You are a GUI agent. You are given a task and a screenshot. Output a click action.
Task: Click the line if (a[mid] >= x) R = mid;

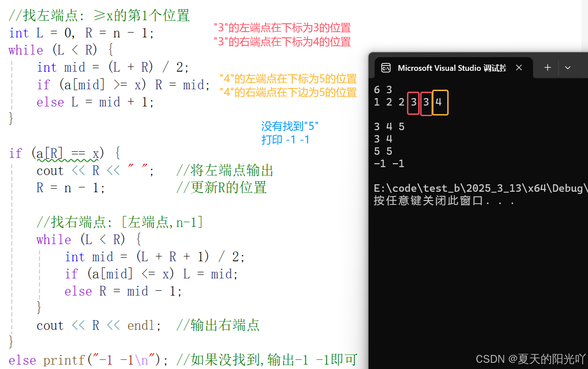124,84
